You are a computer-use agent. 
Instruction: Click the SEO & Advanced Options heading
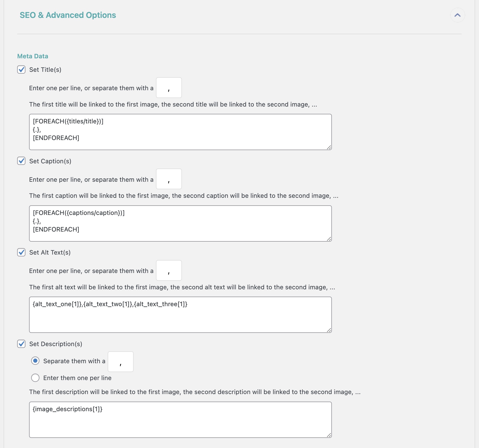click(x=68, y=15)
